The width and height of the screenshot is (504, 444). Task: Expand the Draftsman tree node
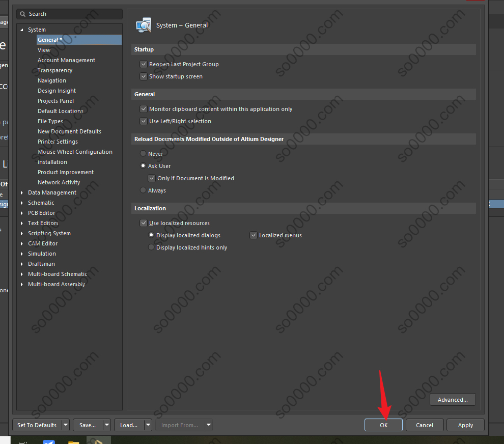coord(21,264)
